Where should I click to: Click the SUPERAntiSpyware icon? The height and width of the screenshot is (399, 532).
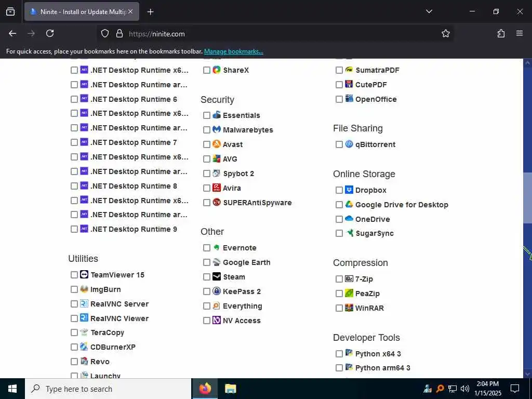point(217,202)
